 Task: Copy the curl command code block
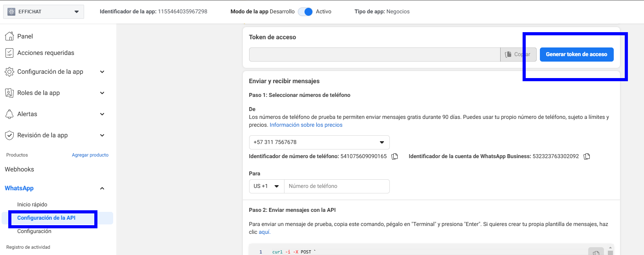[596, 253]
